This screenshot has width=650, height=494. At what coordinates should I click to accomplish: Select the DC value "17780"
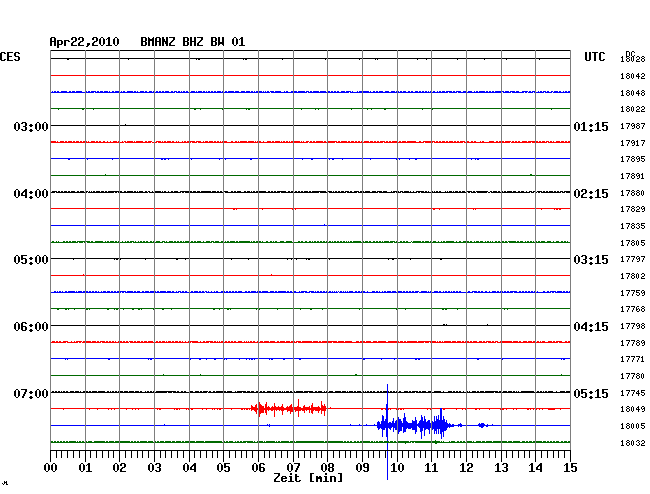pos(633,376)
